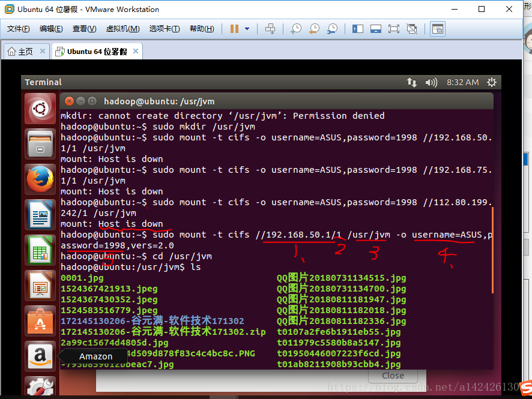This screenshot has width=532, height=399.
Task: Click the blue folder 172145130206-谷元满-软件技术171302
Action: (153, 321)
